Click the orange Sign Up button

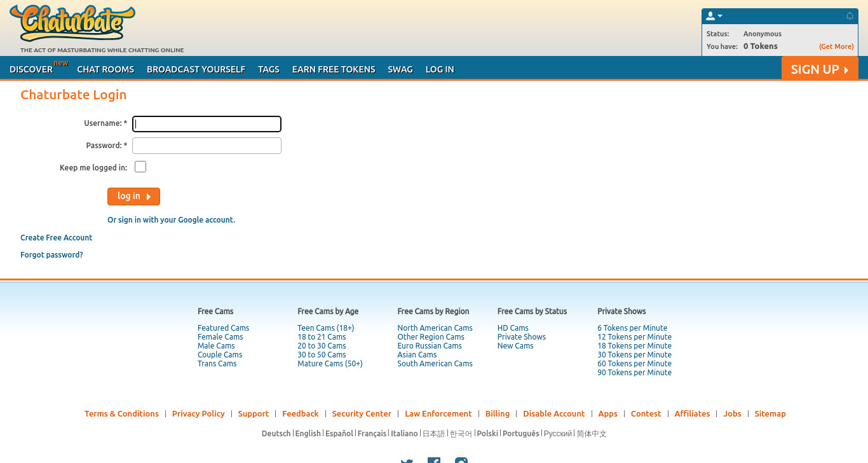(x=820, y=69)
